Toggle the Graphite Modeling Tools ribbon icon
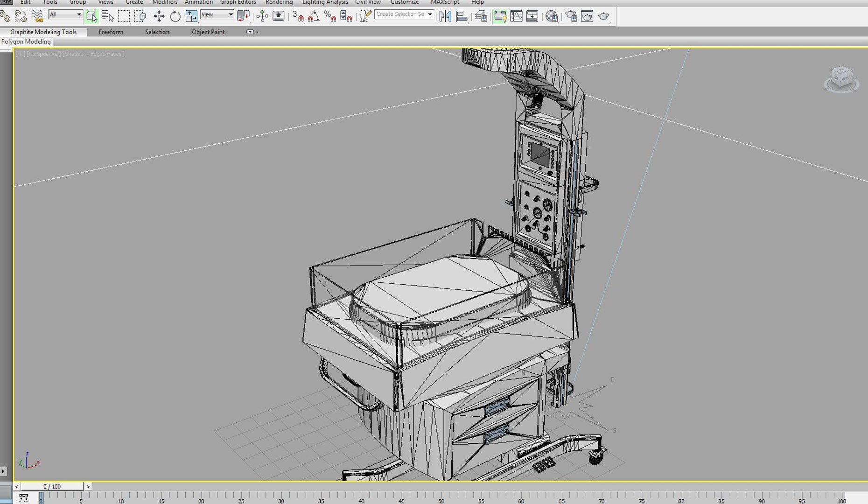Viewport: 868px width, 504px height. coord(500,16)
